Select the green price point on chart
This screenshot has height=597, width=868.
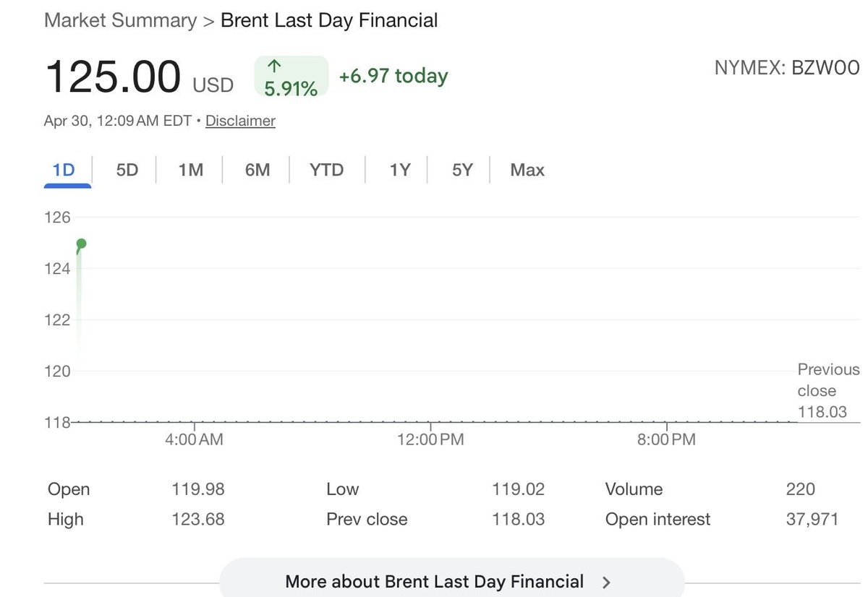click(81, 244)
